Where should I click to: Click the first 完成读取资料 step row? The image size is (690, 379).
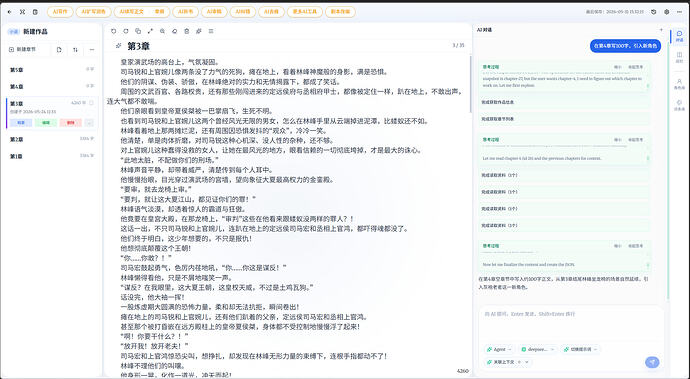564,175
